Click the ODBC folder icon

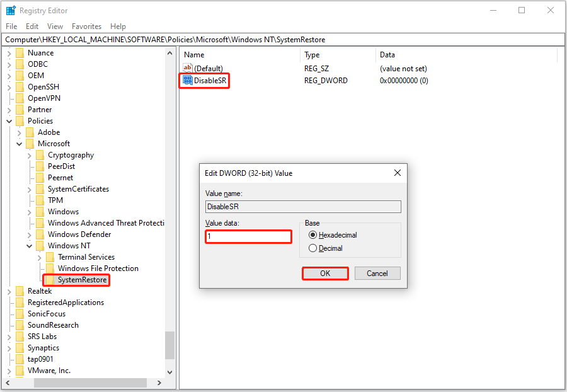click(20, 64)
